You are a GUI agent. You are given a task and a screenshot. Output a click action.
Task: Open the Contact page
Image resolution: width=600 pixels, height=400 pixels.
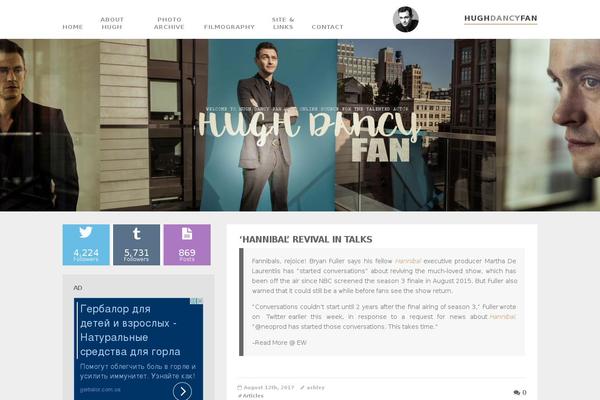point(328,27)
